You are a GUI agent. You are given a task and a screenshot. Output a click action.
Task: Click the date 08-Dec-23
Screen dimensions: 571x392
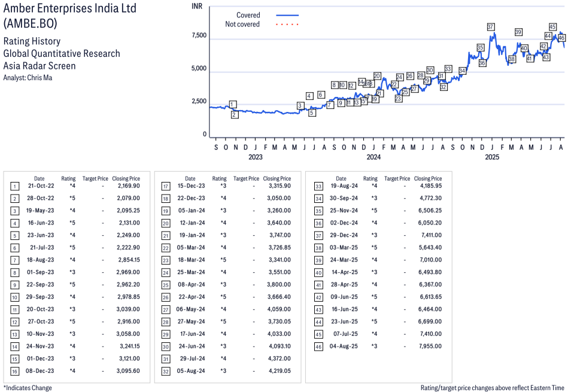pyautogui.click(x=40, y=371)
